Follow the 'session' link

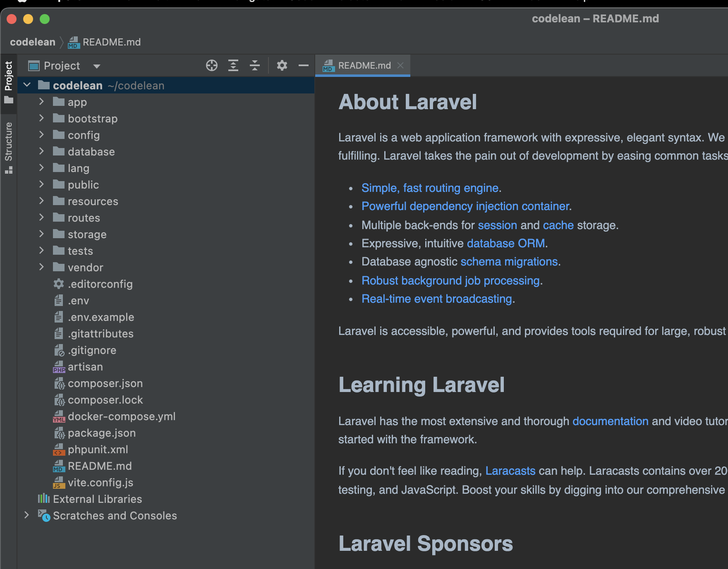(497, 225)
